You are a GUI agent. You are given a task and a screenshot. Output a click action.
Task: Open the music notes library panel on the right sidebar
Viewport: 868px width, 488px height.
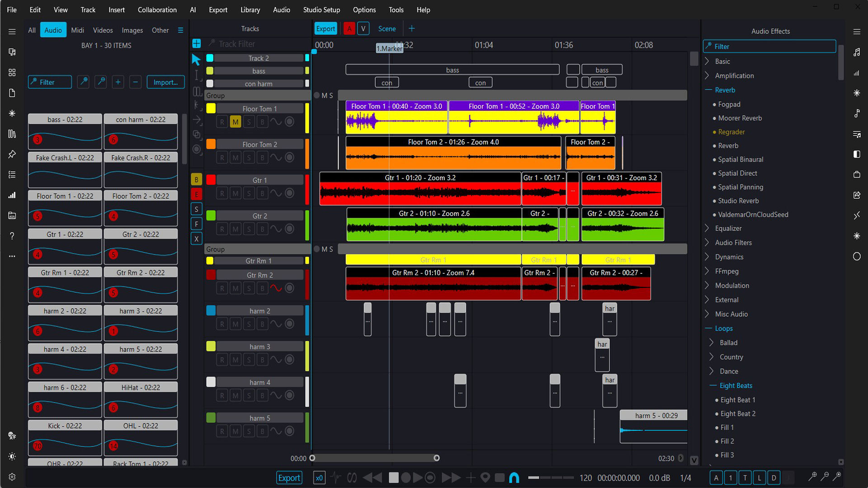(x=857, y=52)
